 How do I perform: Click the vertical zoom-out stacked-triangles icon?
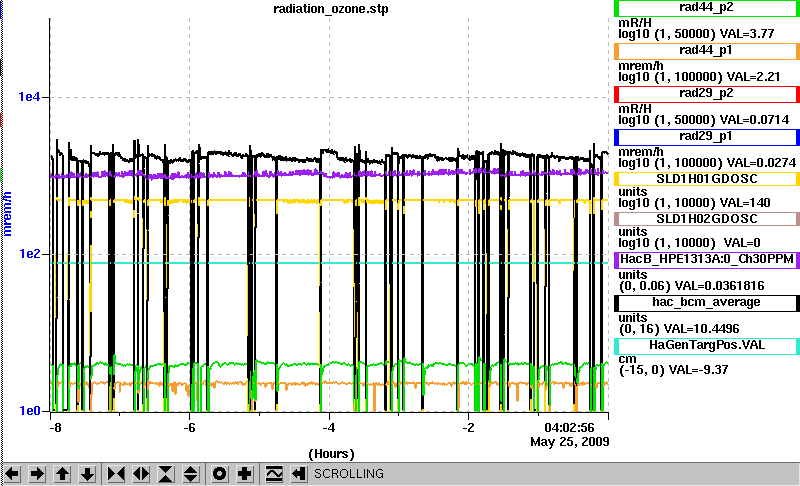(190, 474)
